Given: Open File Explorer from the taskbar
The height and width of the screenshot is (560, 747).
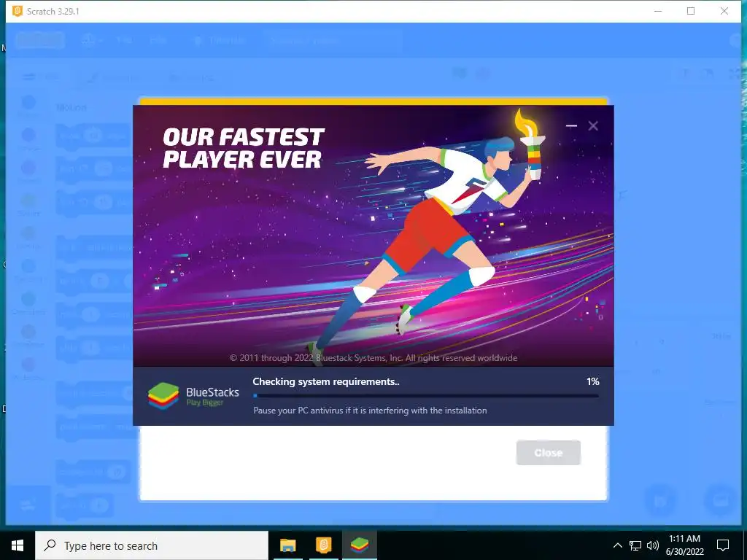Looking at the screenshot, I should click(x=287, y=545).
